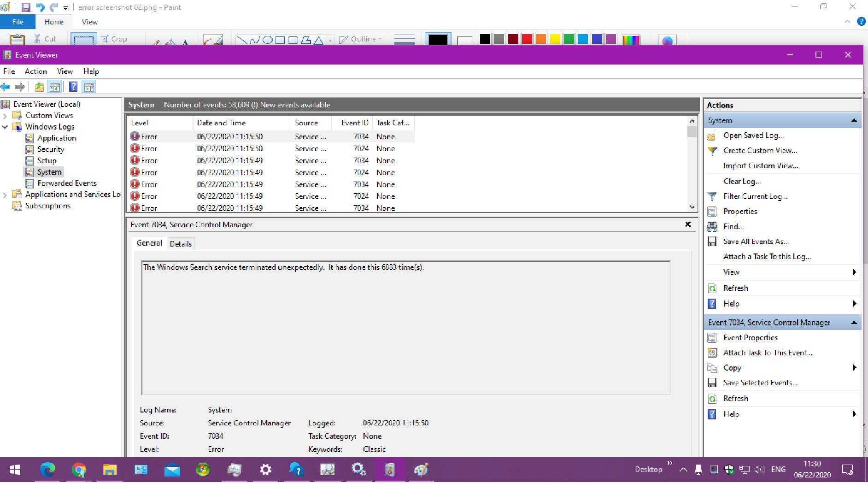
Task: Save Paint file using the title bar icon
Action: 26,7
